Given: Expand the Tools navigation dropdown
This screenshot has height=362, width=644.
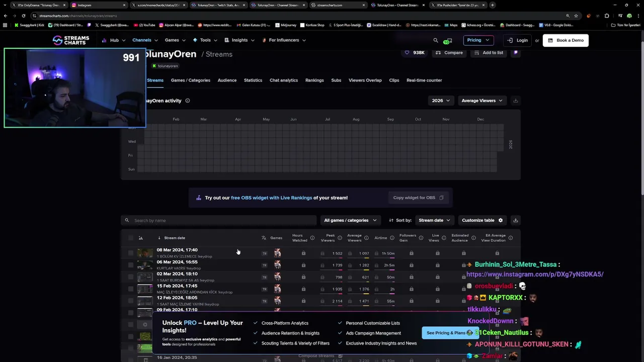Looking at the screenshot, I should tap(205, 40).
